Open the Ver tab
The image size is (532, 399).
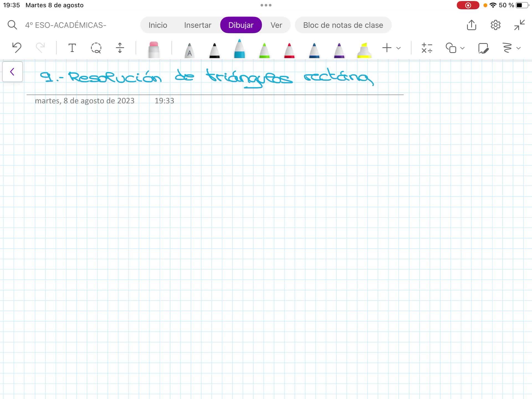click(276, 25)
